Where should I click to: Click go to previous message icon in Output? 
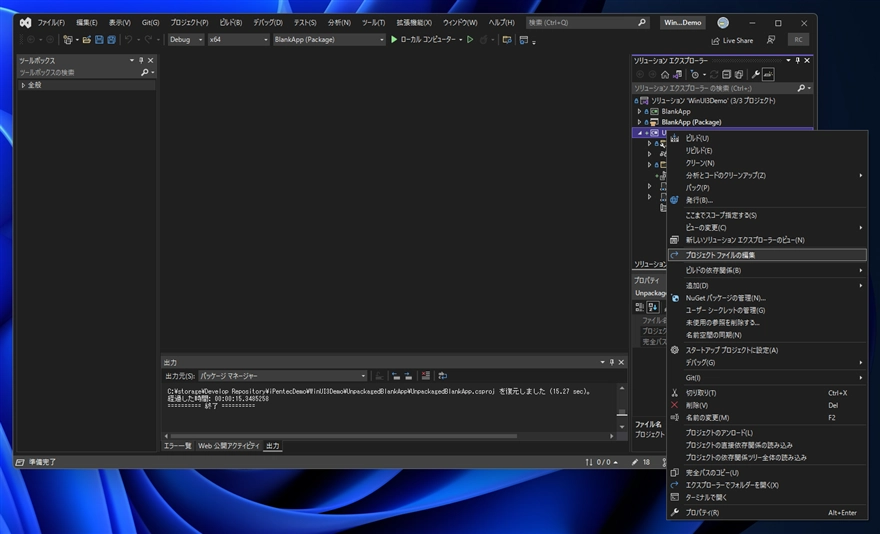(x=396, y=376)
